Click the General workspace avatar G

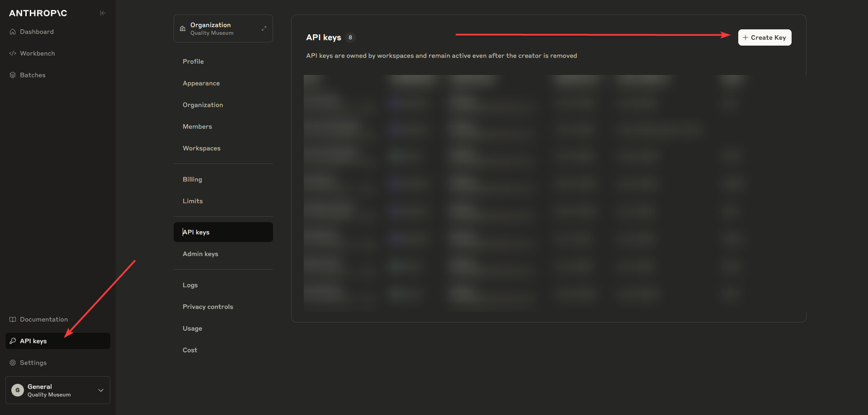point(18,390)
